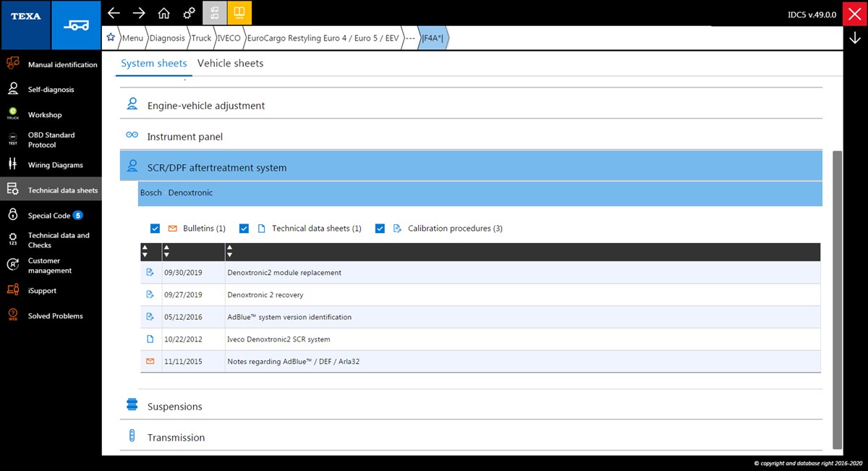Open Special Code sidebar item
The height and width of the screenshot is (471, 868).
click(x=49, y=216)
